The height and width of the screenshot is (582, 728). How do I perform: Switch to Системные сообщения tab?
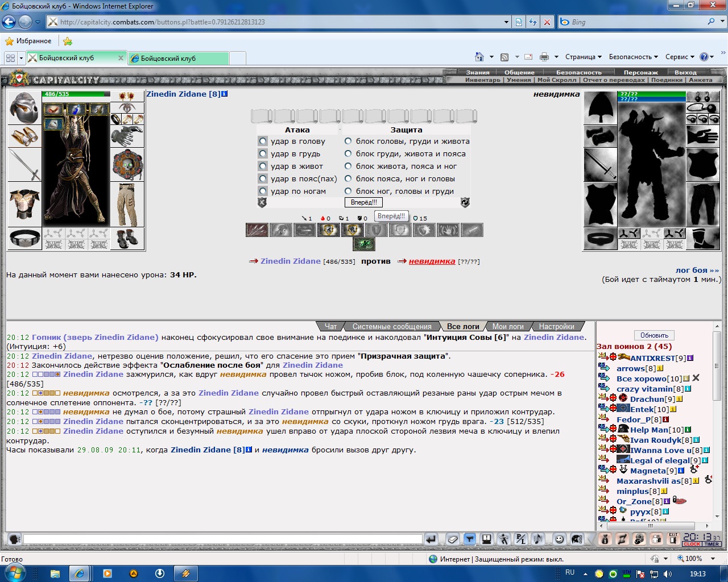point(392,326)
